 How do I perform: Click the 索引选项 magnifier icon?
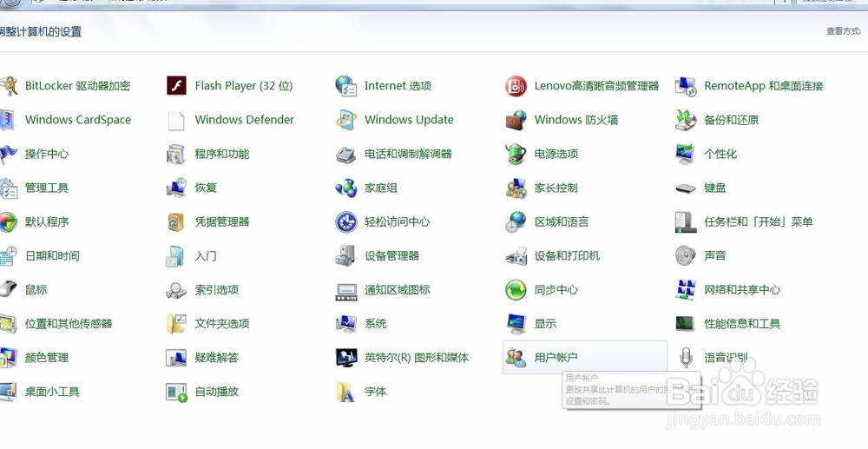pyautogui.click(x=176, y=290)
